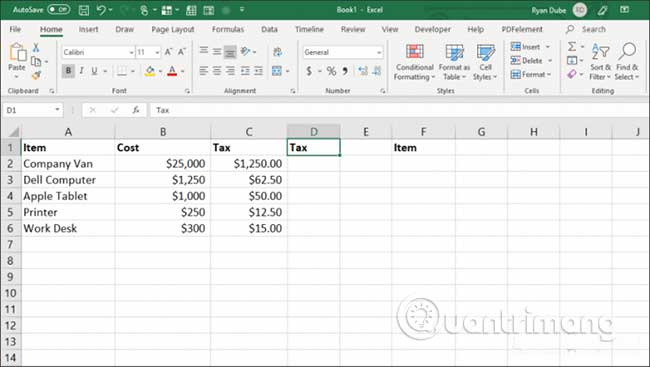650x367 pixels.
Task: Toggle Bold formatting button
Action: 68,71
